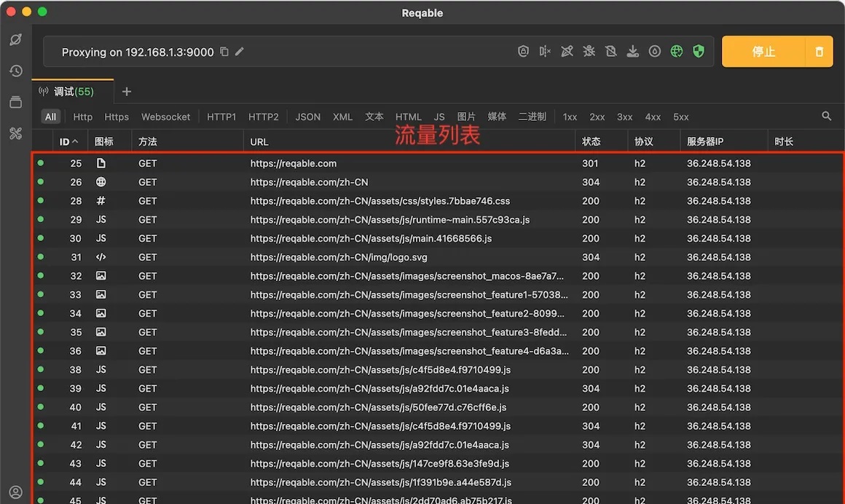
Task: Click the certificate lock shield icon
Action: (523, 51)
